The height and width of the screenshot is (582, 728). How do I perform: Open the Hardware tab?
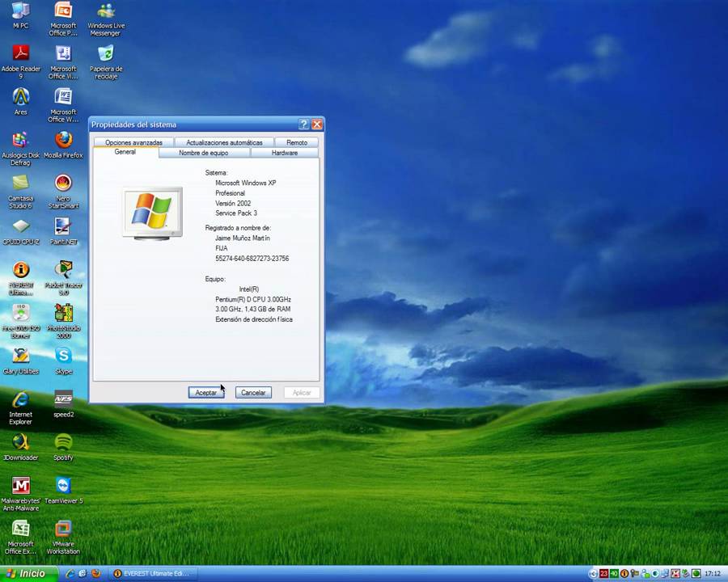[285, 153]
